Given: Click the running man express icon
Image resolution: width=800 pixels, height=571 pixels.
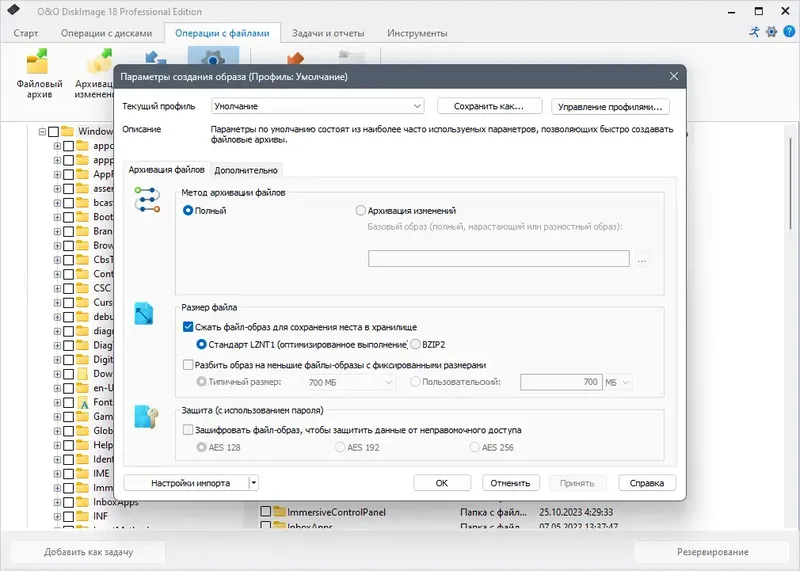Looking at the screenshot, I should (x=754, y=32).
